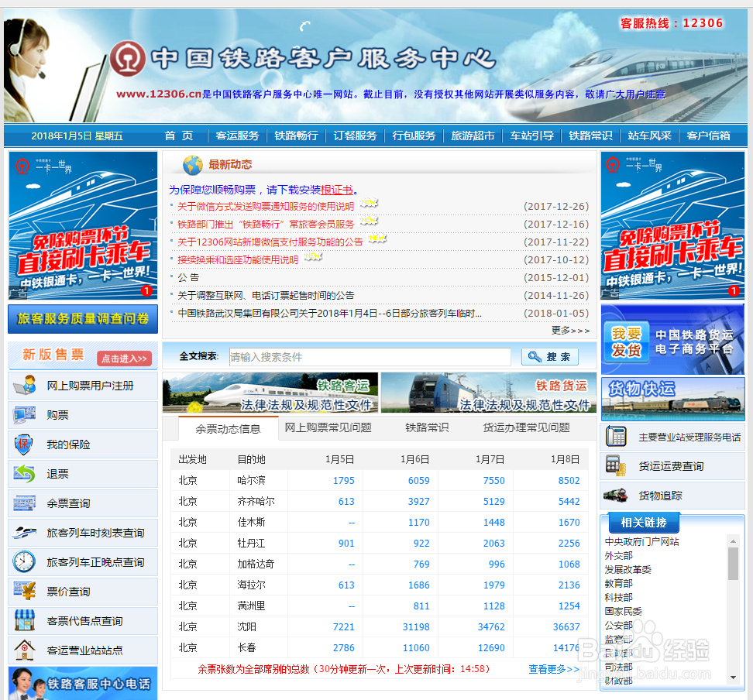Open the 铁路客运 法律法规及规范性文件 banner
Image resolution: width=753 pixels, height=700 pixels.
coord(270,393)
